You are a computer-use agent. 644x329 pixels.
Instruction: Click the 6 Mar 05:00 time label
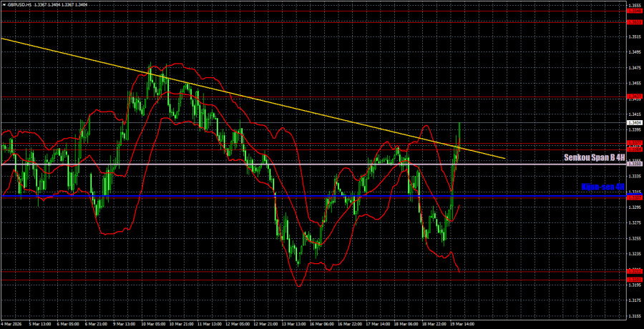click(x=68, y=324)
